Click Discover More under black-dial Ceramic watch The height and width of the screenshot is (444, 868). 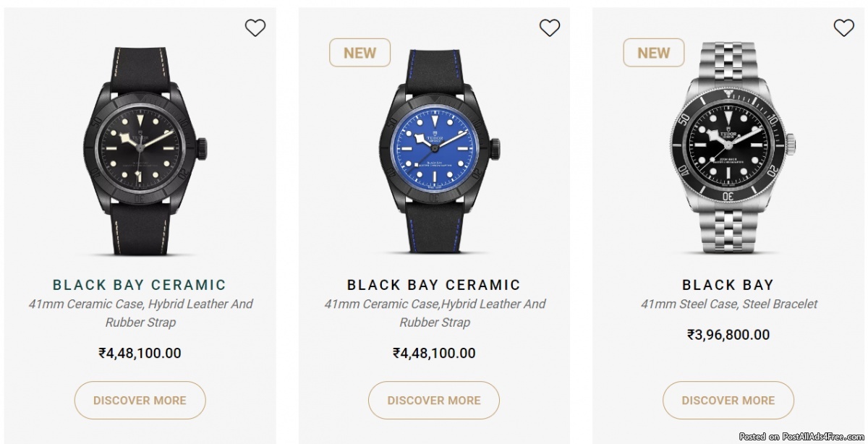tap(140, 400)
